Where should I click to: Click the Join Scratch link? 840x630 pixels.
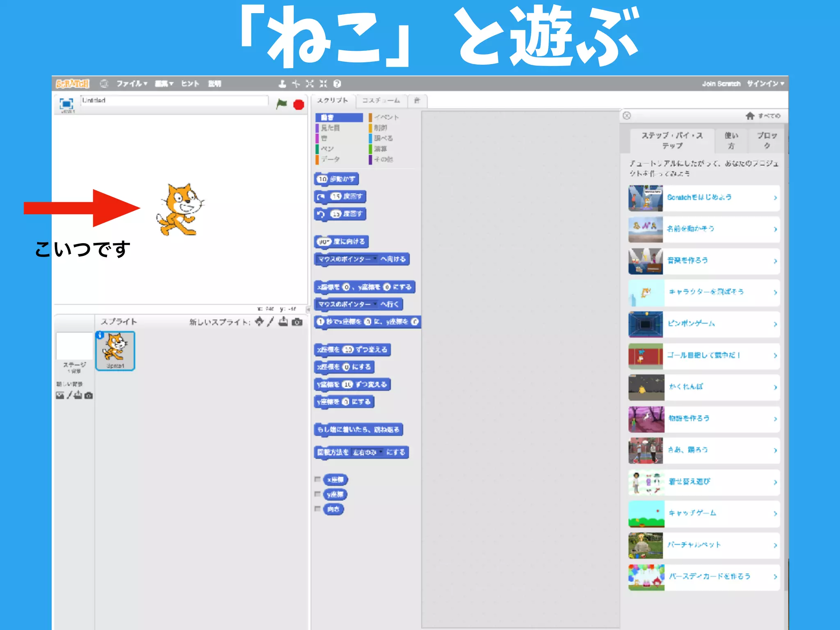tap(721, 84)
